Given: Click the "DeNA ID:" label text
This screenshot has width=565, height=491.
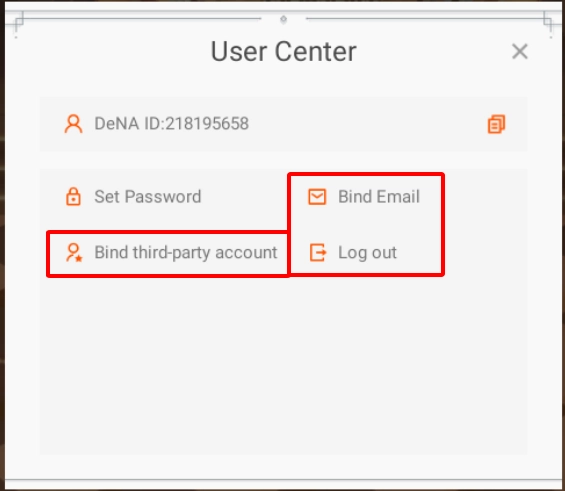Looking at the screenshot, I should coord(130,124).
